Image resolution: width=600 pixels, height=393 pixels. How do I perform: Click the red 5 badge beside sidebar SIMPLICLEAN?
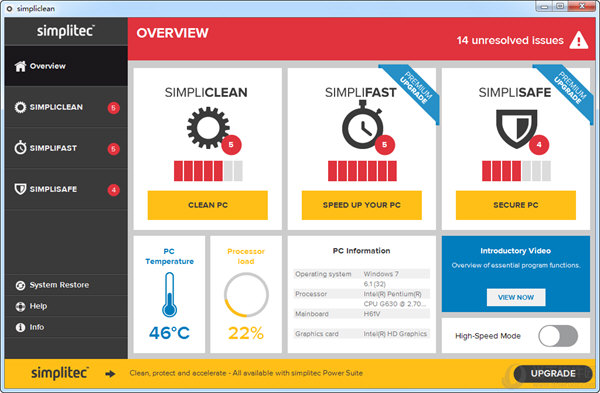[113, 108]
